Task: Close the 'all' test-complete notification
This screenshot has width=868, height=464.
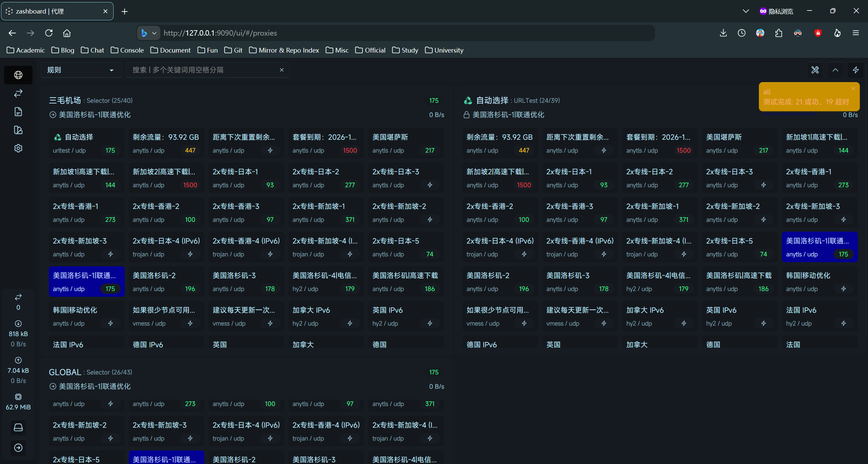Action: [x=853, y=89]
